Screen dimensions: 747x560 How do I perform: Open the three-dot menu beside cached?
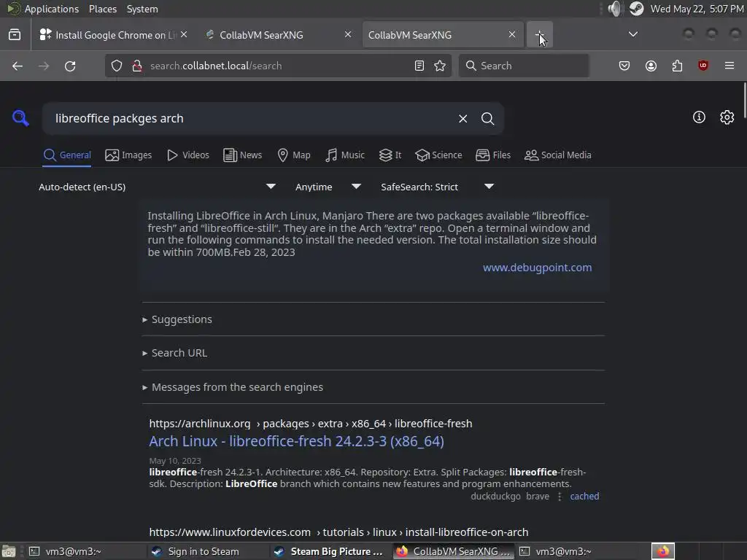pos(560,496)
